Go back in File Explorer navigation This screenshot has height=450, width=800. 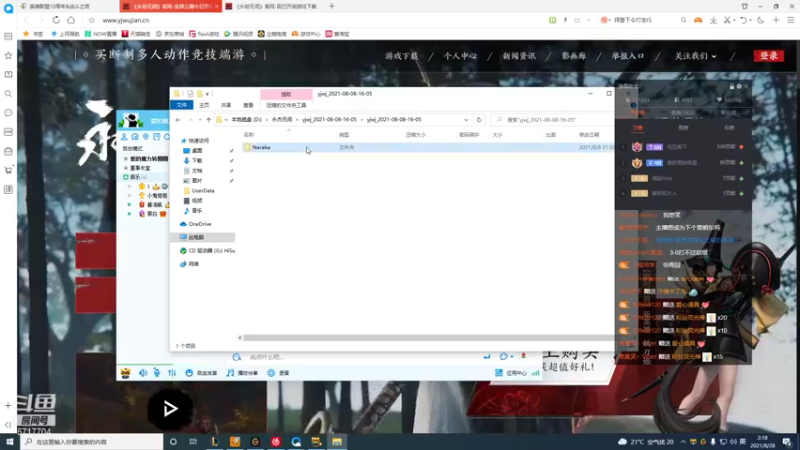coord(178,120)
